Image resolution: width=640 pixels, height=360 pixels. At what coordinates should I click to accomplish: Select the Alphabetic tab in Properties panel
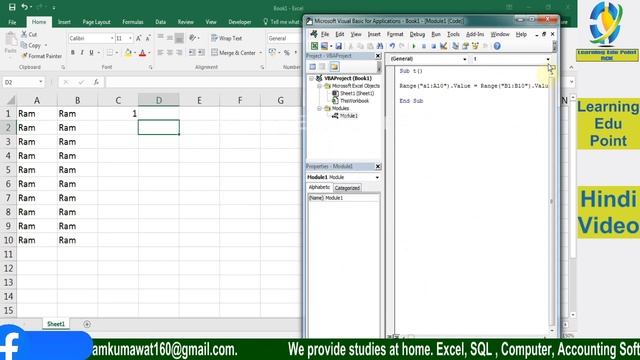coord(319,187)
